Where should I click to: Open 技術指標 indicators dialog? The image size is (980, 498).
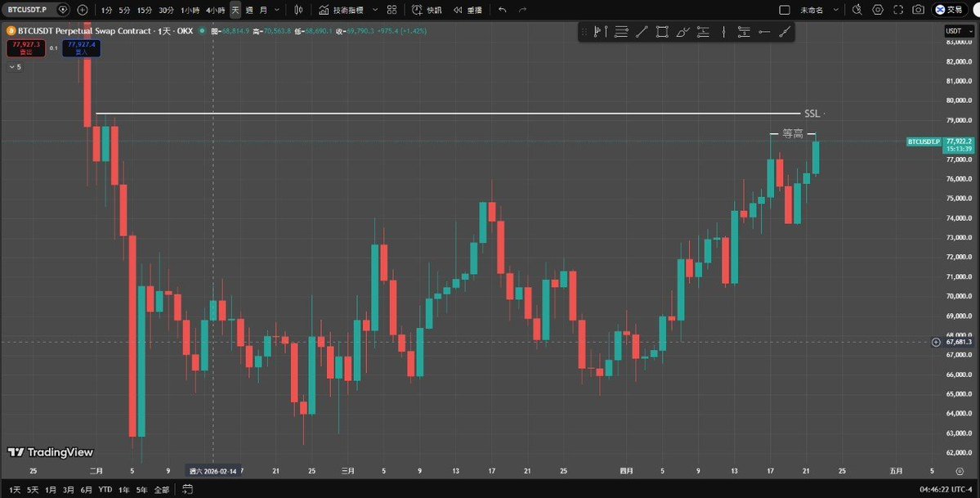click(x=342, y=10)
